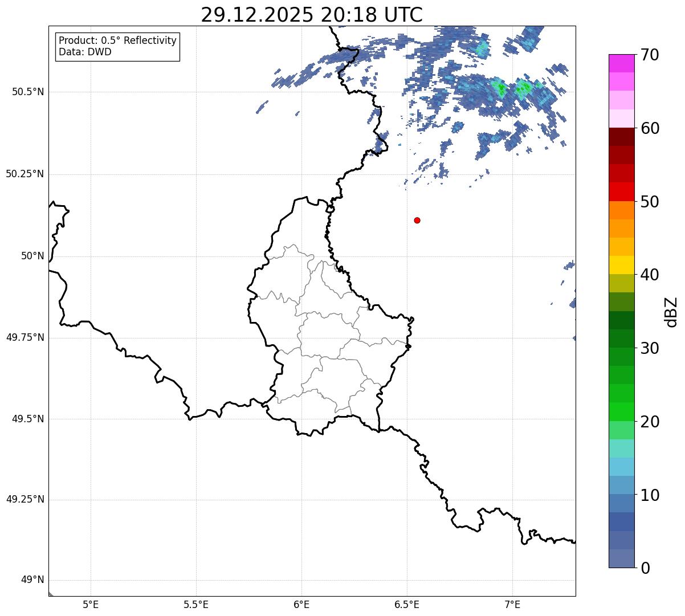Click the magenta swatch atop the colorbar

[x=622, y=63]
